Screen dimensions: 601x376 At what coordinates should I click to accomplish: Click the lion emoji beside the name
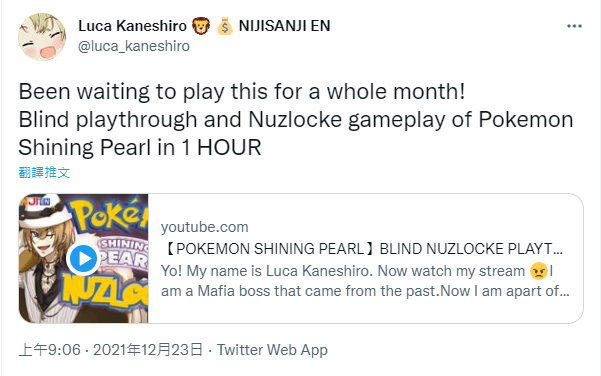tap(201, 26)
